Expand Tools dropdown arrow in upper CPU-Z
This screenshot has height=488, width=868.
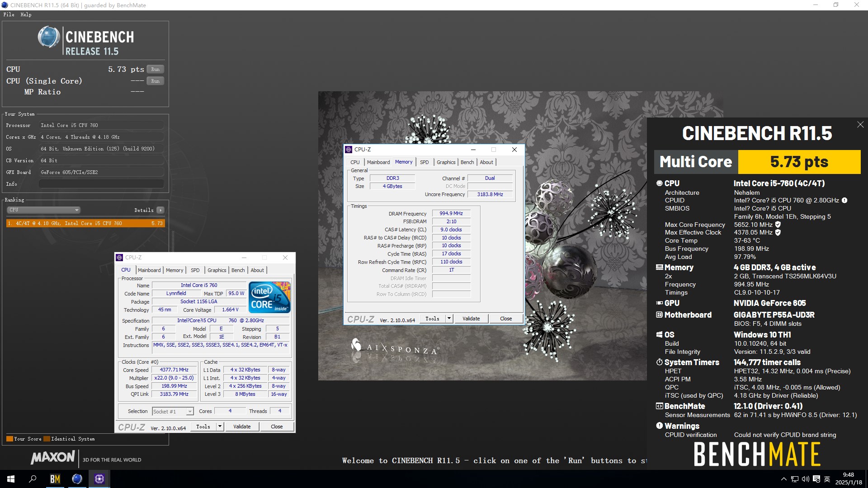[449, 319]
